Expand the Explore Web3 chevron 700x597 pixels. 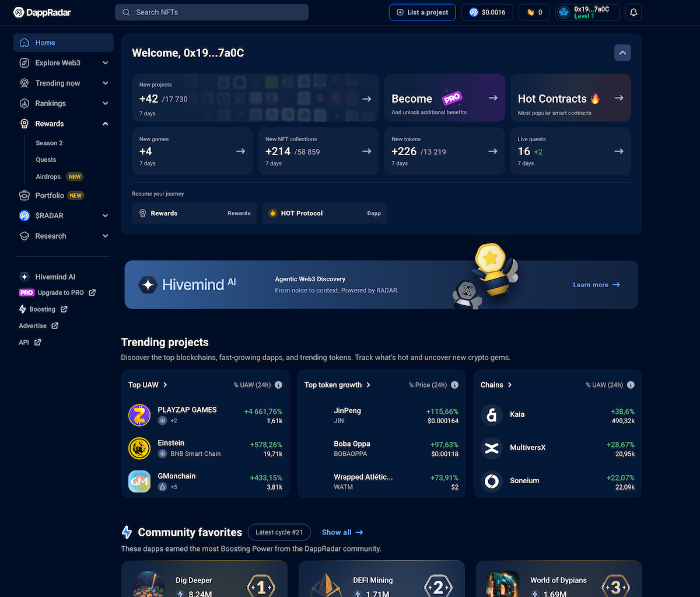tap(106, 63)
